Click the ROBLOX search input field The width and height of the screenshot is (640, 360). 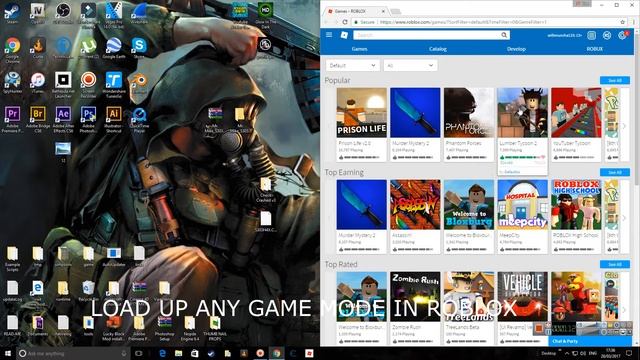pos(427,35)
